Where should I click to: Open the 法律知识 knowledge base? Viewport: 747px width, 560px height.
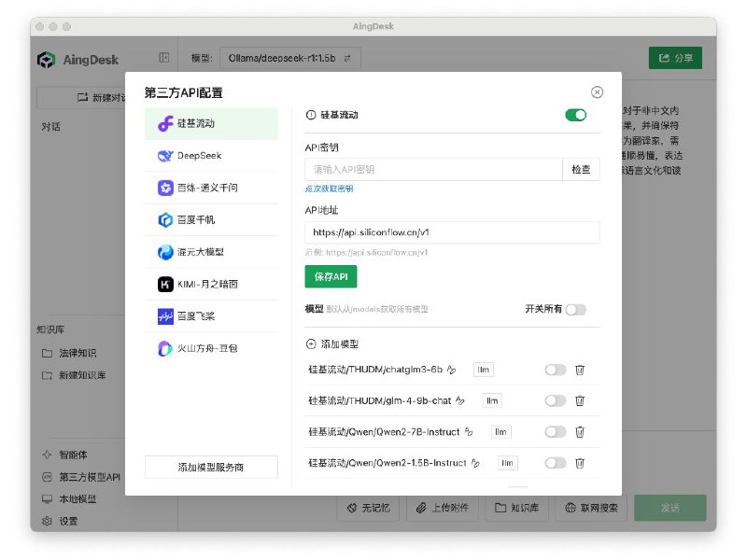coord(70,354)
